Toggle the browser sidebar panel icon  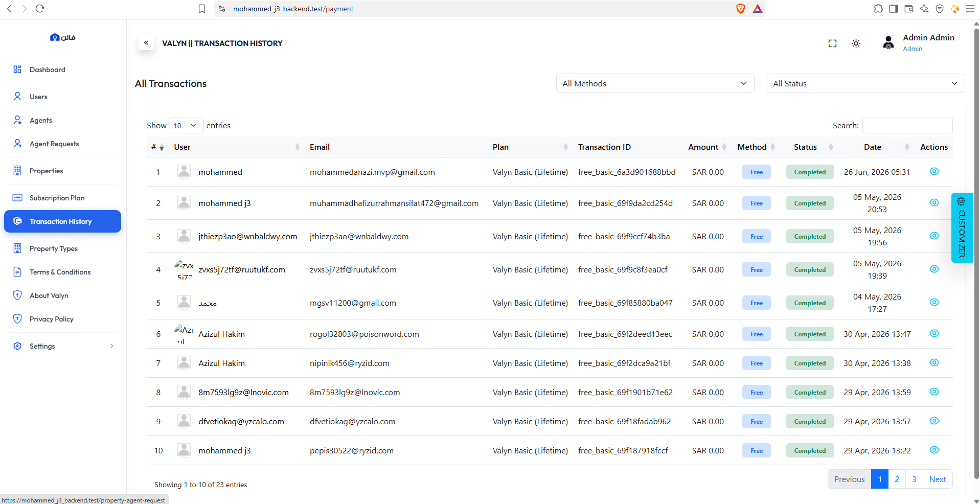[x=894, y=9]
